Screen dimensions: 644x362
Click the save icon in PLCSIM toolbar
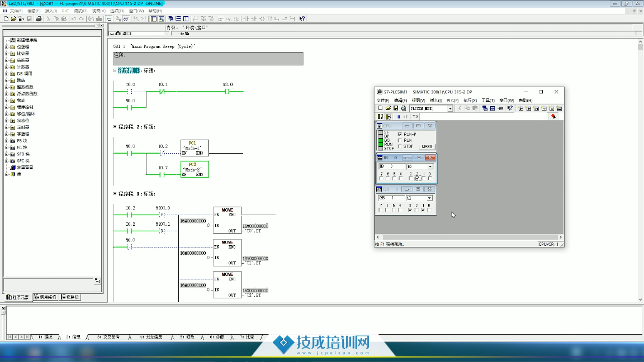tap(395, 108)
